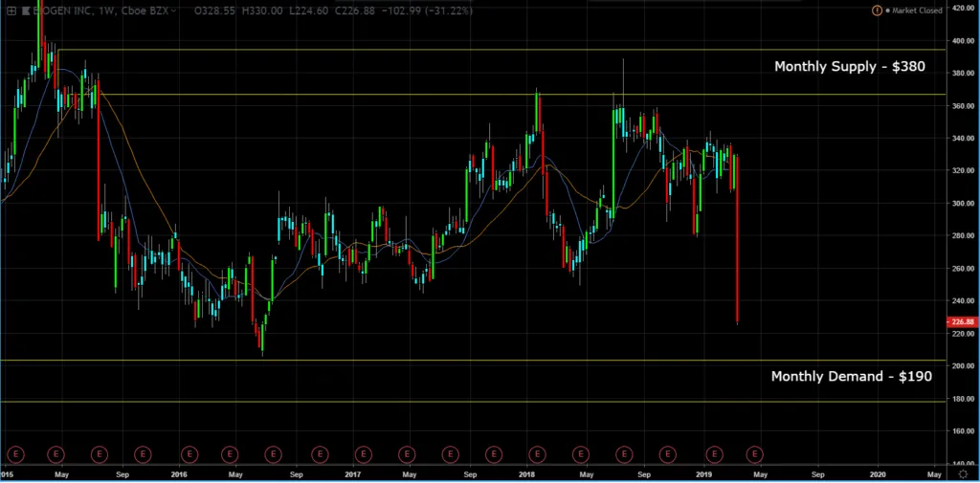Image resolution: width=980 pixels, height=483 pixels.
Task: Click the orange exclamation warning icon
Action: coord(877,10)
